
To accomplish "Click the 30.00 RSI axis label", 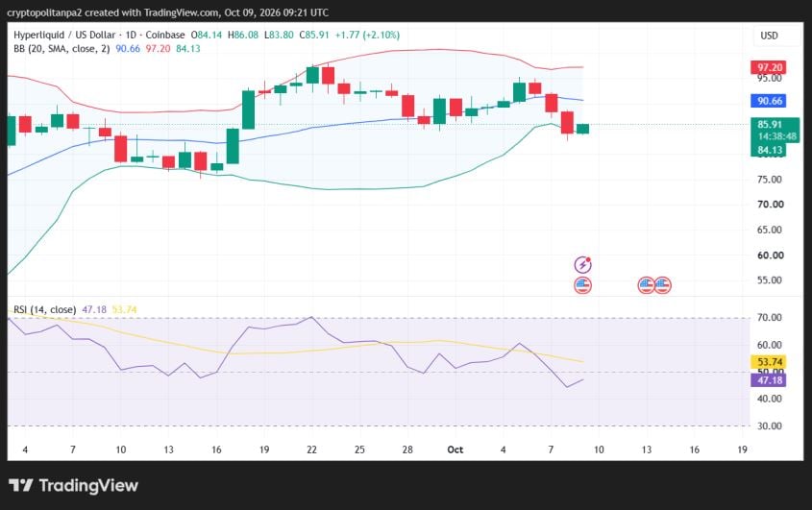I will click(x=770, y=426).
